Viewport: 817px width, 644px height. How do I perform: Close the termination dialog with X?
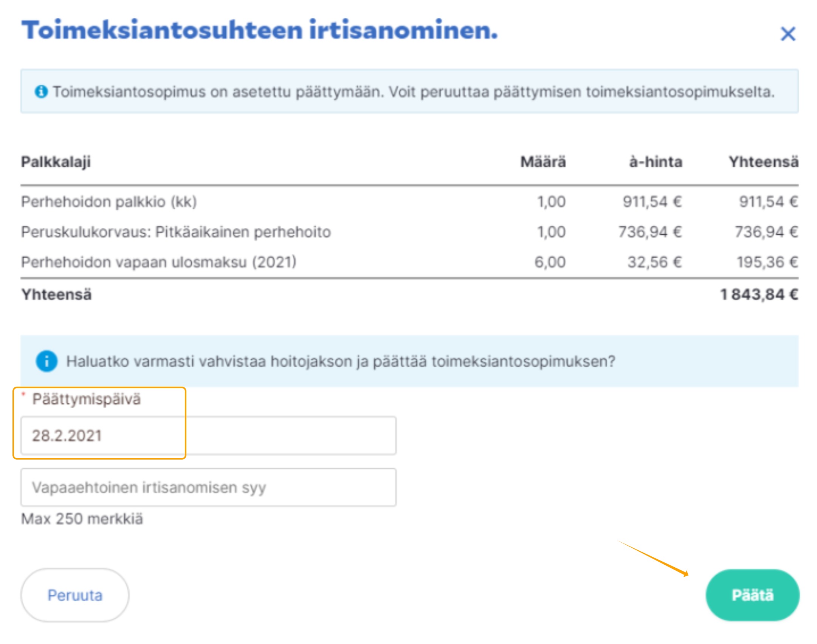coord(788,34)
